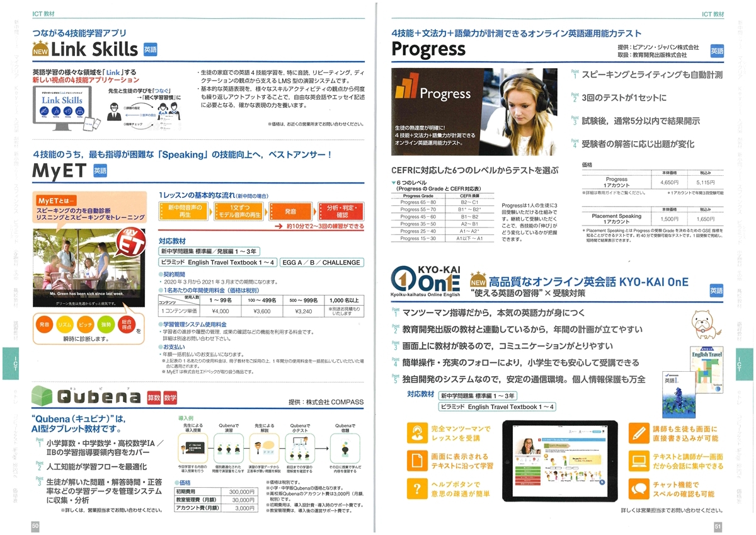Click the Progress 65-80 table row
The width and height of the screenshot is (756, 535).
(443, 203)
